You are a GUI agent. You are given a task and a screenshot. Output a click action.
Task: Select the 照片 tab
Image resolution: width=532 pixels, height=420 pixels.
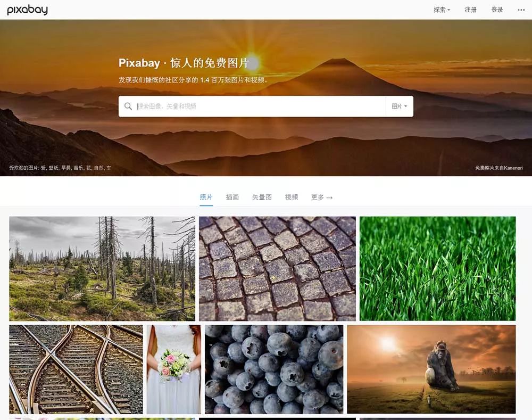pyautogui.click(x=206, y=197)
